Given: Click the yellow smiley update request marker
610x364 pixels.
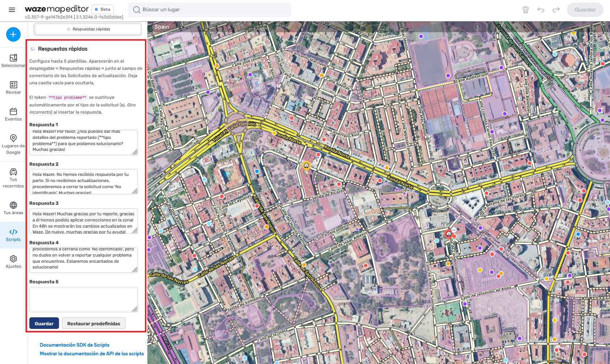Looking at the screenshot, I should (x=307, y=166).
